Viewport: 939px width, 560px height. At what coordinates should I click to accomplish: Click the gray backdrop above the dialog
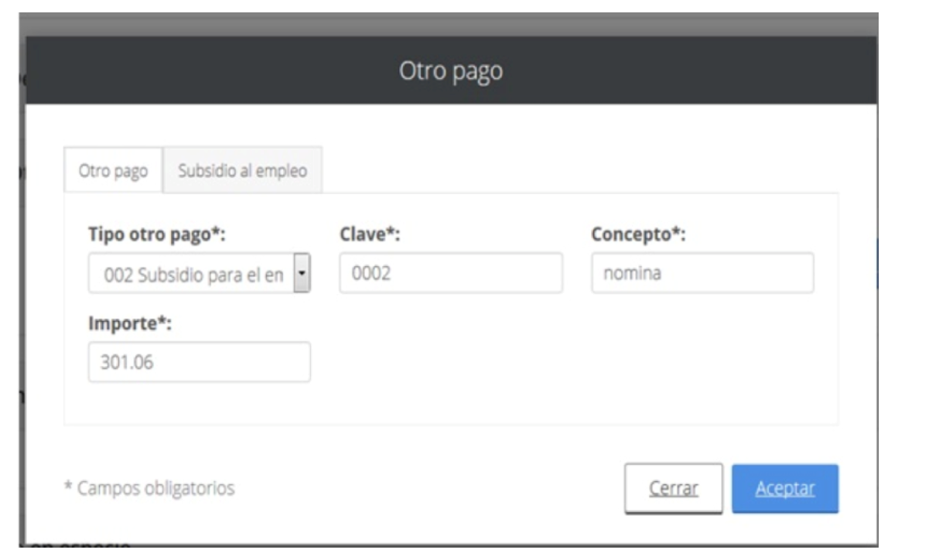tap(450, 24)
